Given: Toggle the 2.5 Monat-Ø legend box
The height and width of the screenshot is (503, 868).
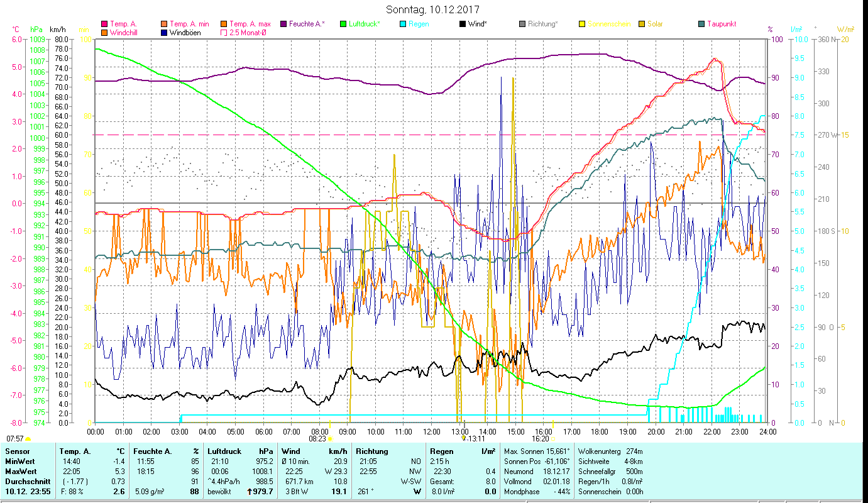Looking at the screenshot, I should point(224,32).
